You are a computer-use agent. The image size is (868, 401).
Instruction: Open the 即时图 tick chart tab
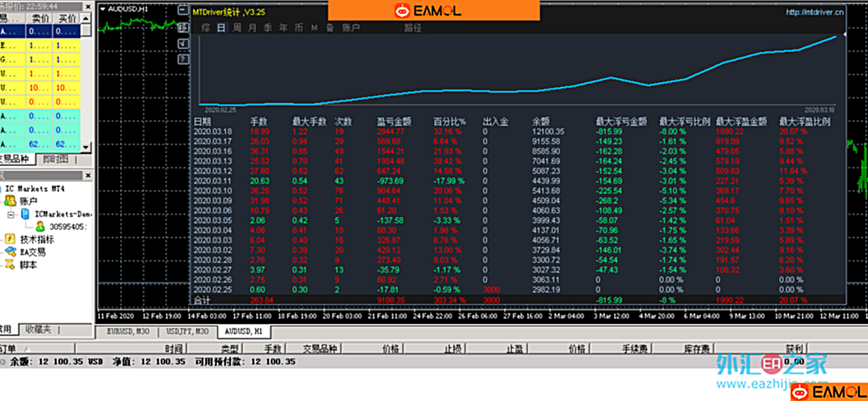pyautogui.click(x=56, y=159)
